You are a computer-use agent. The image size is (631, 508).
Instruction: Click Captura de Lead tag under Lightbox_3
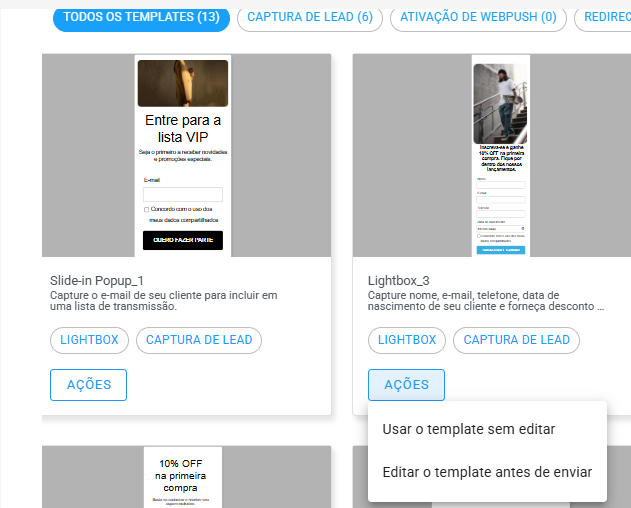517,340
